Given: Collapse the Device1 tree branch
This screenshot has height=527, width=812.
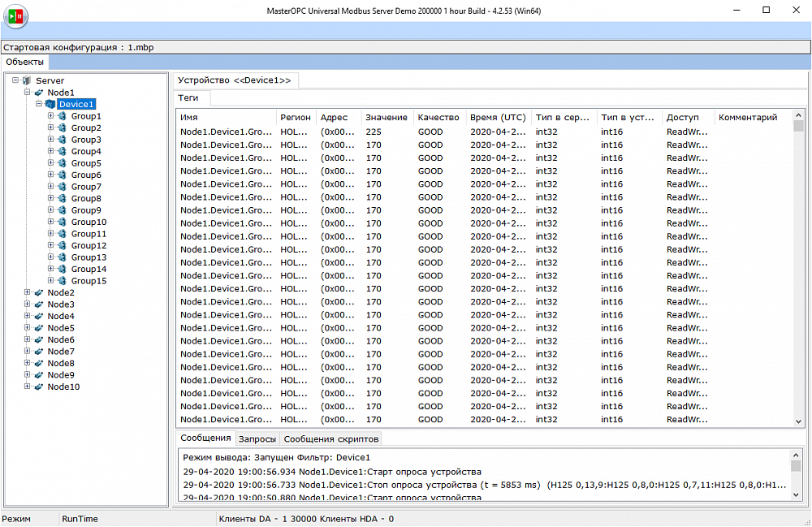Looking at the screenshot, I should pyautogui.click(x=38, y=104).
